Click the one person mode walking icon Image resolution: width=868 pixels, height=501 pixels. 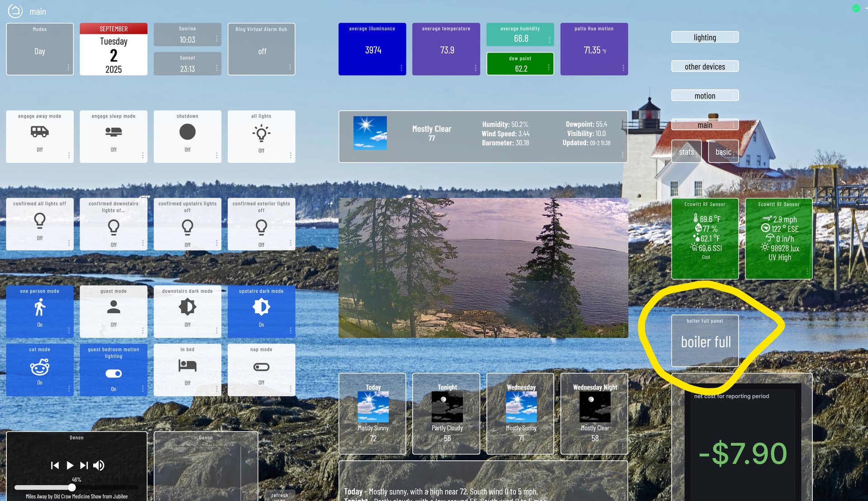pyautogui.click(x=40, y=307)
